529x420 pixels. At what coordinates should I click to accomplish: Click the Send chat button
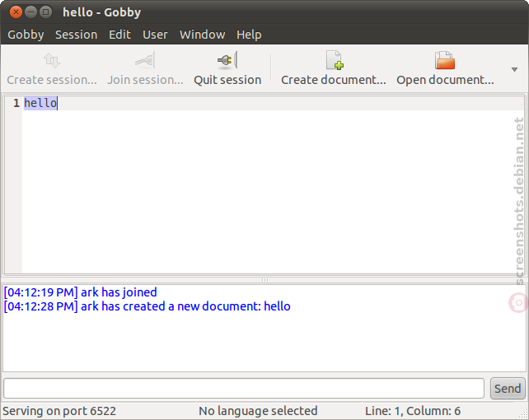pyautogui.click(x=508, y=389)
